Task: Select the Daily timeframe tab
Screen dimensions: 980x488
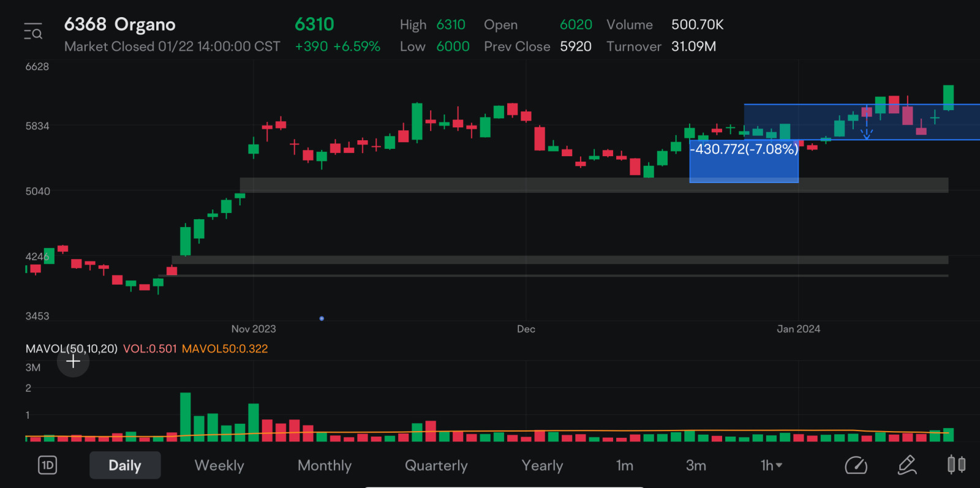Action: pos(125,465)
